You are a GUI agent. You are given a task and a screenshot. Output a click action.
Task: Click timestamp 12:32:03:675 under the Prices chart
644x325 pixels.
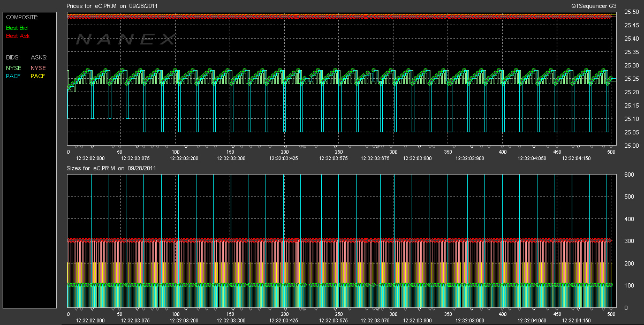[375, 158]
